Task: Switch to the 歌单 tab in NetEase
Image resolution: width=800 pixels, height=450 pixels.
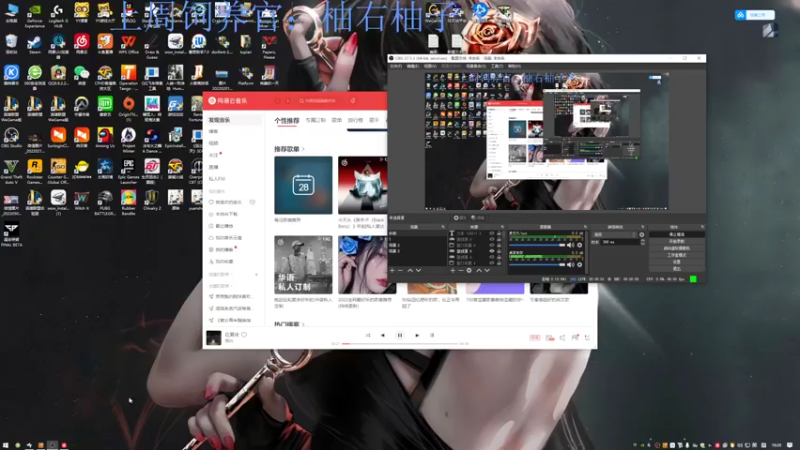Action: click(337, 120)
